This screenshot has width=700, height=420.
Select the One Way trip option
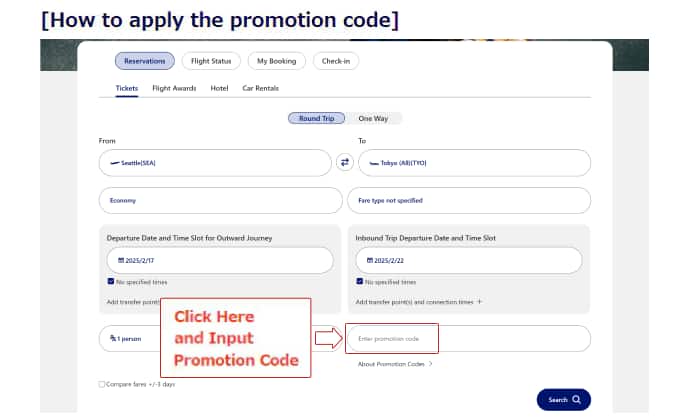click(x=372, y=118)
